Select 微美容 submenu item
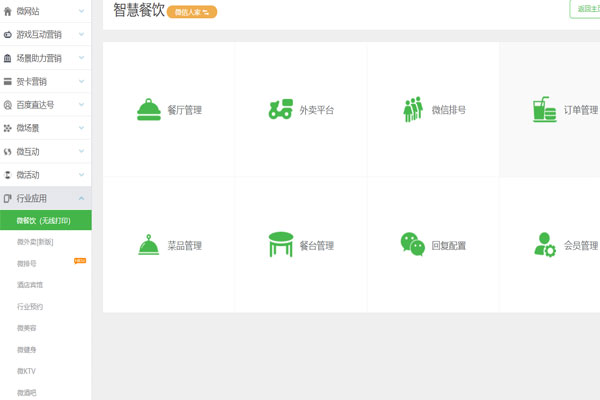The height and width of the screenshot is (400, 600). (x=27, y=328)
